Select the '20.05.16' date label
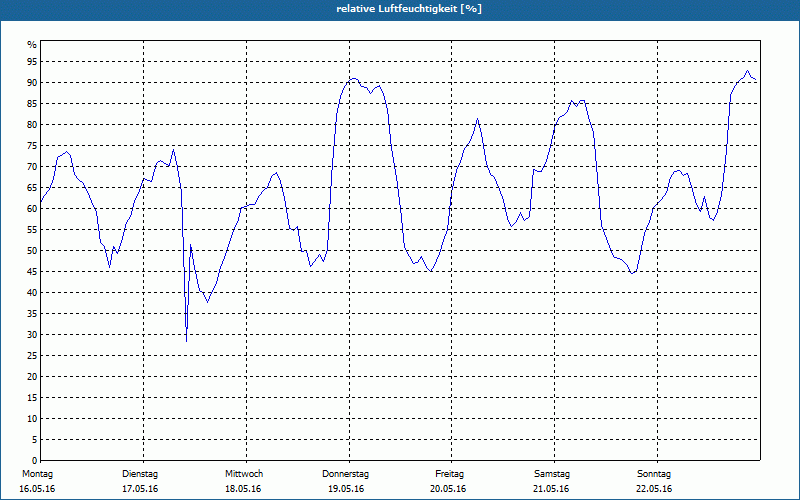This screenshot has width=800, height=500. (448, 489)
